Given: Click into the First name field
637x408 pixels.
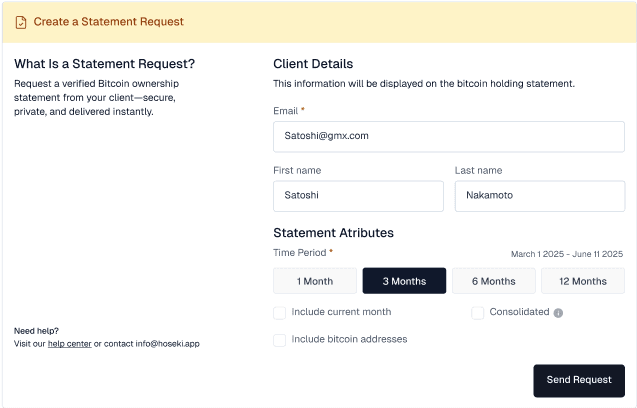Looking at the screenshot, I should coord(358,196).
